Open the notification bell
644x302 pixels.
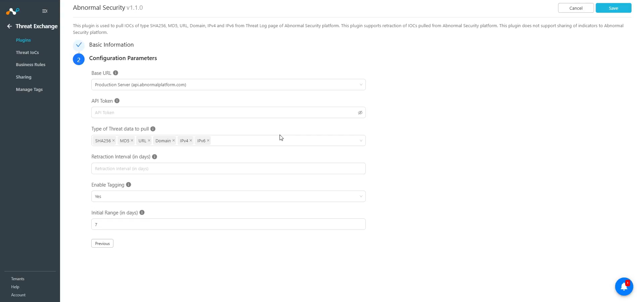[624, 287]
